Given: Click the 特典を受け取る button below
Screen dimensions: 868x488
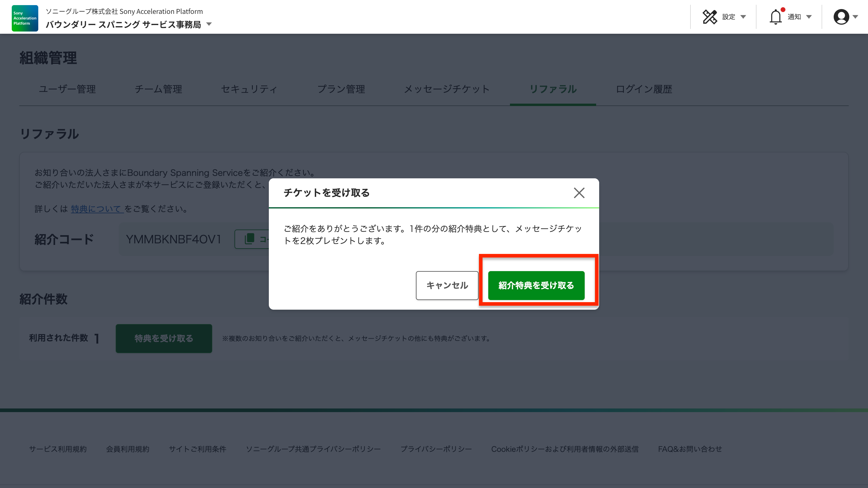Looking at the screenshot, I should [164, 339].
